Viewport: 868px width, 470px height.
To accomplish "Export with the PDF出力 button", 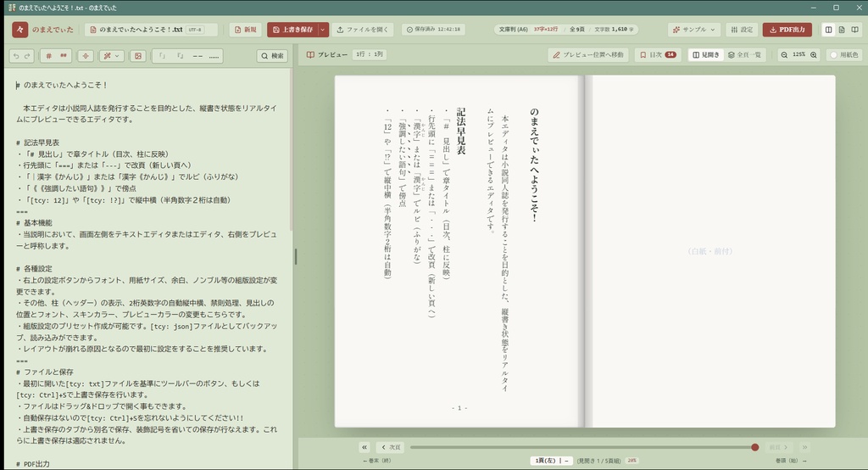I will pyautogui.click(x=787, y=30).
